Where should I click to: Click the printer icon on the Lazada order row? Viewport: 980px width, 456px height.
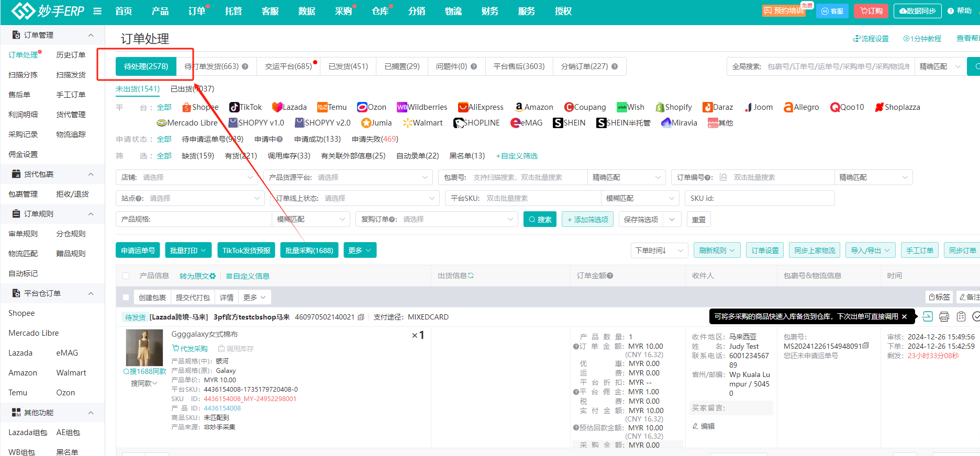click(944, 316)
